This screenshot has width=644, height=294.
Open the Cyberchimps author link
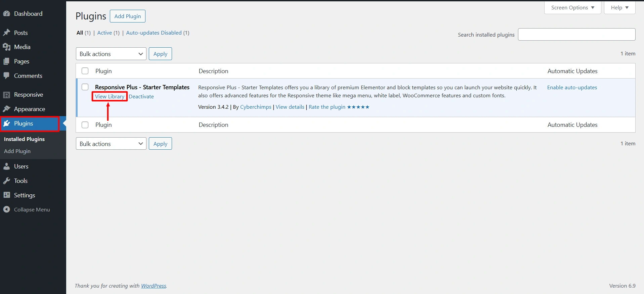[256, 107]
